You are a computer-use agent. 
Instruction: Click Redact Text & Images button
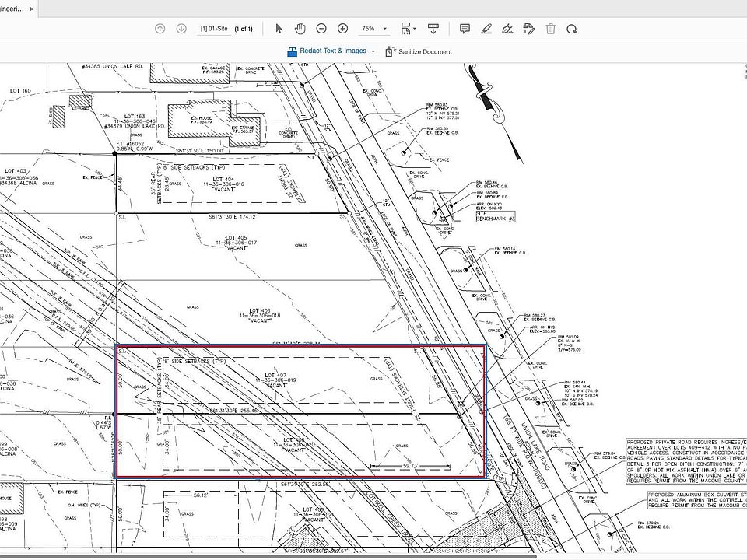tap(327, 51)
